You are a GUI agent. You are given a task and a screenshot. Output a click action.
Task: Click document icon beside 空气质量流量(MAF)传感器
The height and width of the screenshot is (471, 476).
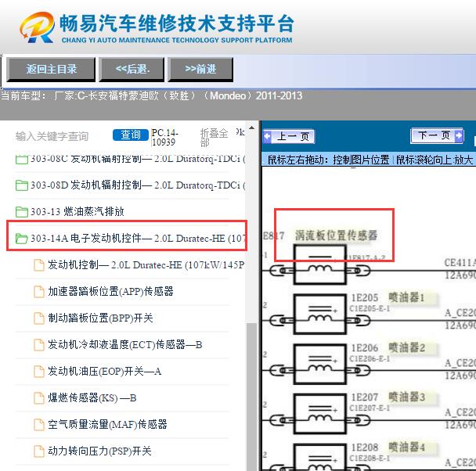pyautogui.click(x=39, y=425)
